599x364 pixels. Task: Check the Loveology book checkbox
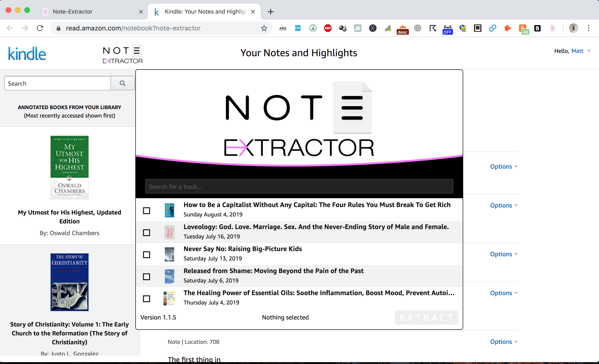pos(147,232)
